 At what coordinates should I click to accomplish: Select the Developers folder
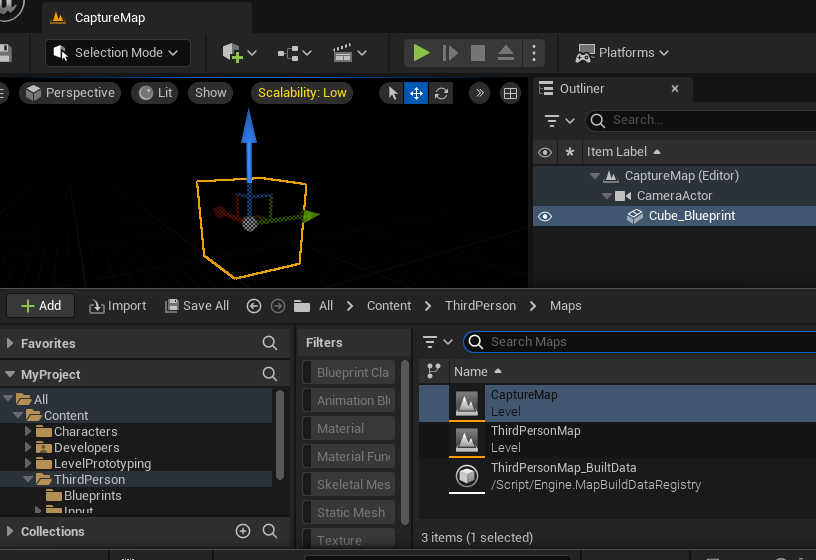click(87, 448)
